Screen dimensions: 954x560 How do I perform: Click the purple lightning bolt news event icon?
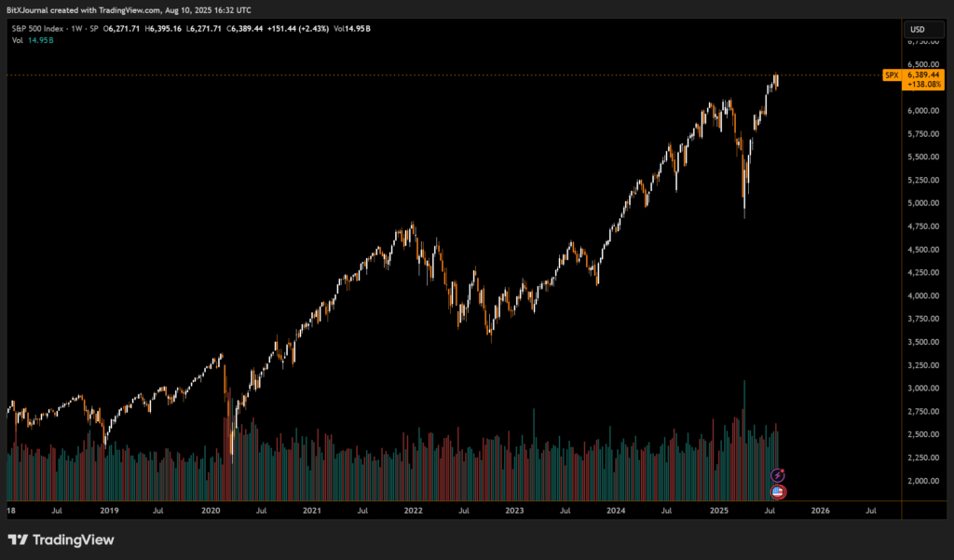pyautogui.click(x=778, y=475)
